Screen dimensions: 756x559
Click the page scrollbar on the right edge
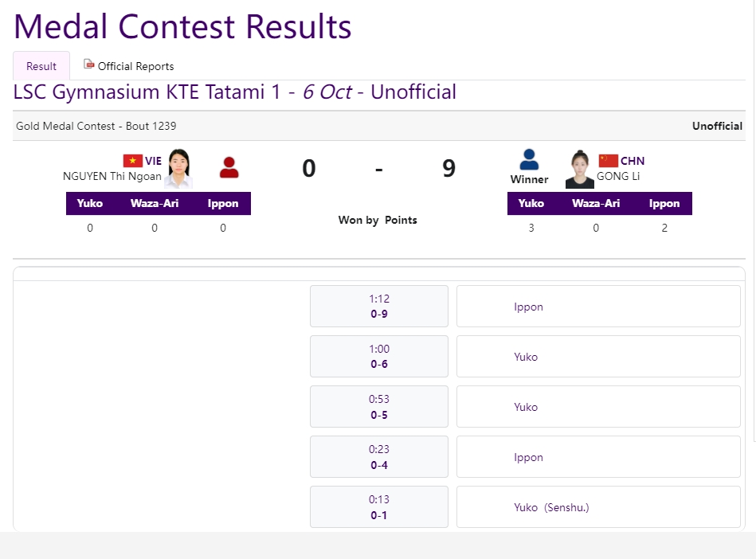click(x=754, y=221)
